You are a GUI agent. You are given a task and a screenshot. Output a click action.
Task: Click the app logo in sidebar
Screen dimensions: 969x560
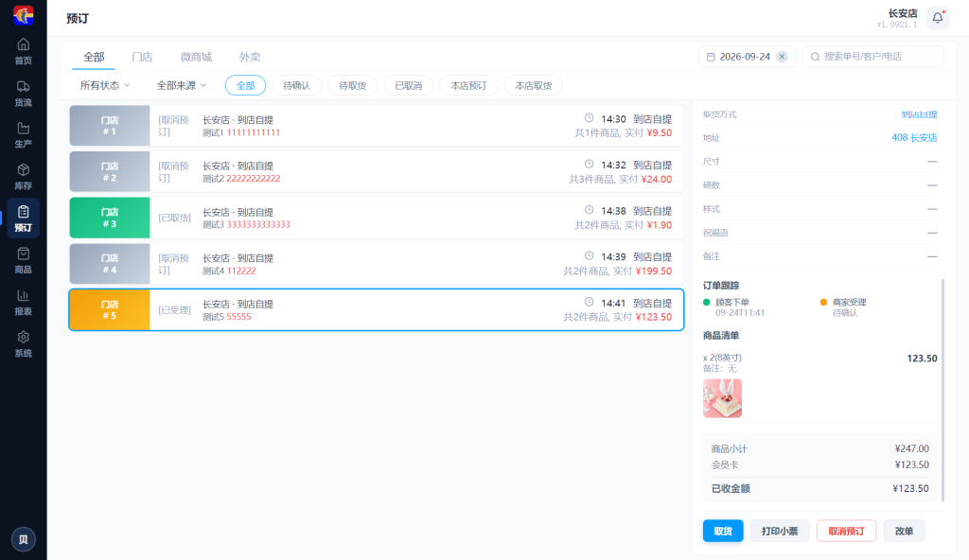(x=24, y=15)
